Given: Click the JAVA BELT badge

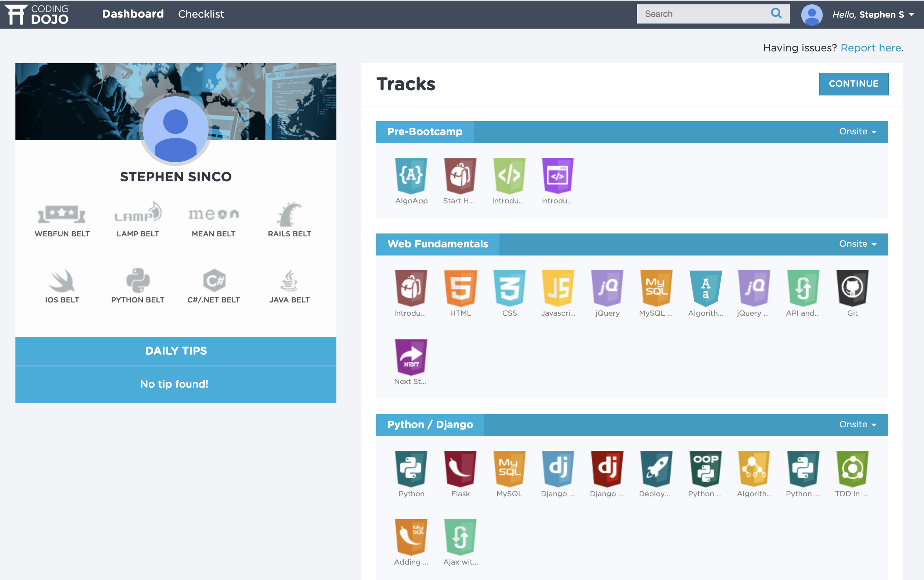Looking at the screenshot, I should [289, 286].
